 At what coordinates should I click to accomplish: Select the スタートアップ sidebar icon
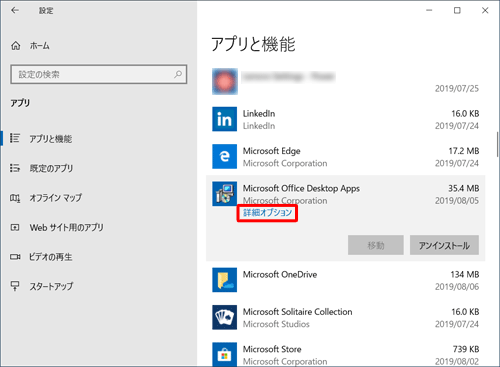[15, 286]
